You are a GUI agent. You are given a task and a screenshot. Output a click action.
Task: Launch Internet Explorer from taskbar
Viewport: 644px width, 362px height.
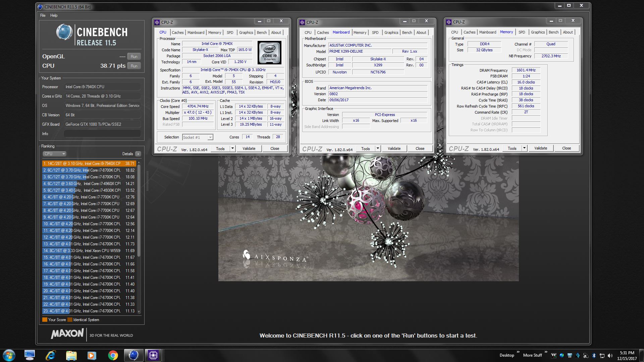[x=50, y=355]
